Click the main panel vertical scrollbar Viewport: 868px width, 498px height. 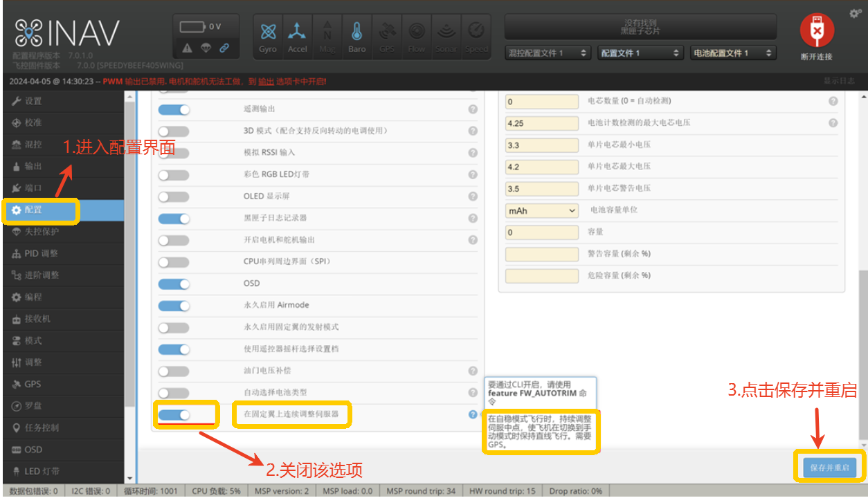862,356
